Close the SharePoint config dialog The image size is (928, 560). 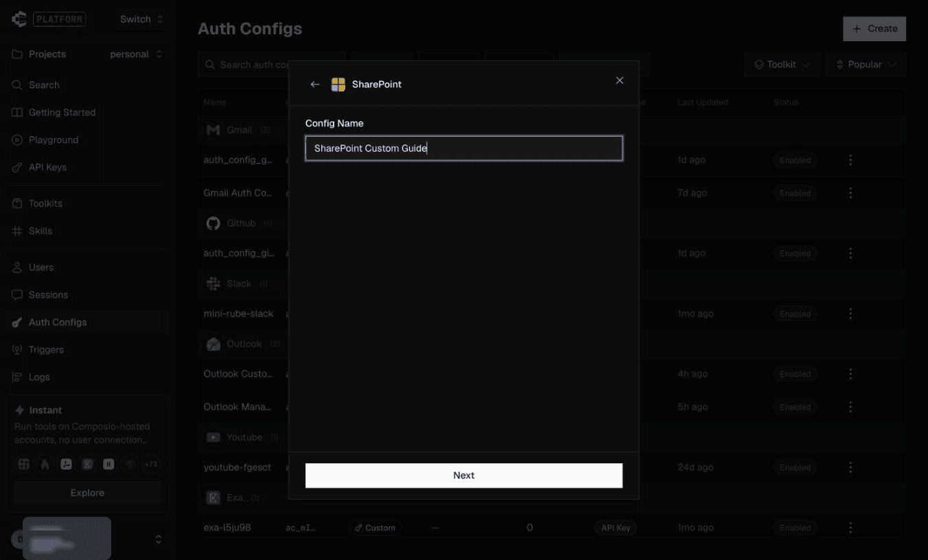coord(620,80)
